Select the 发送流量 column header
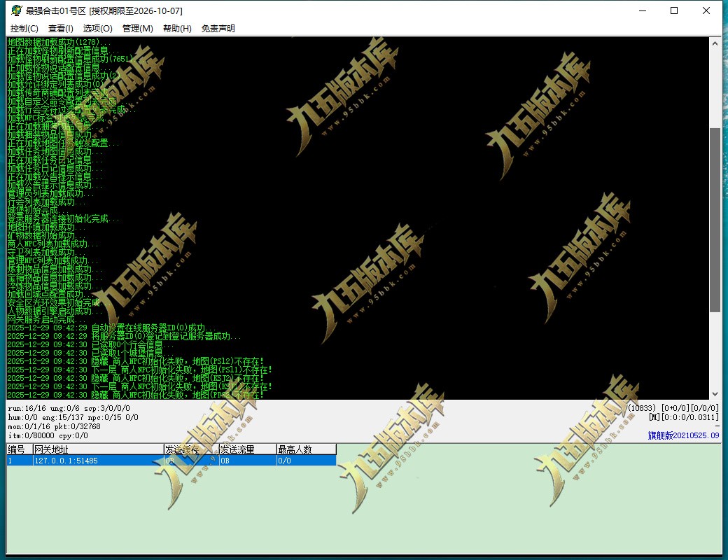This screenshot has width=728, height=560. [248, 449]
